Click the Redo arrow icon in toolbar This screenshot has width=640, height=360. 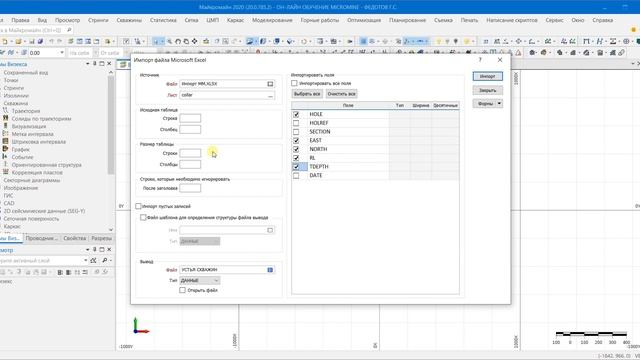60,41
